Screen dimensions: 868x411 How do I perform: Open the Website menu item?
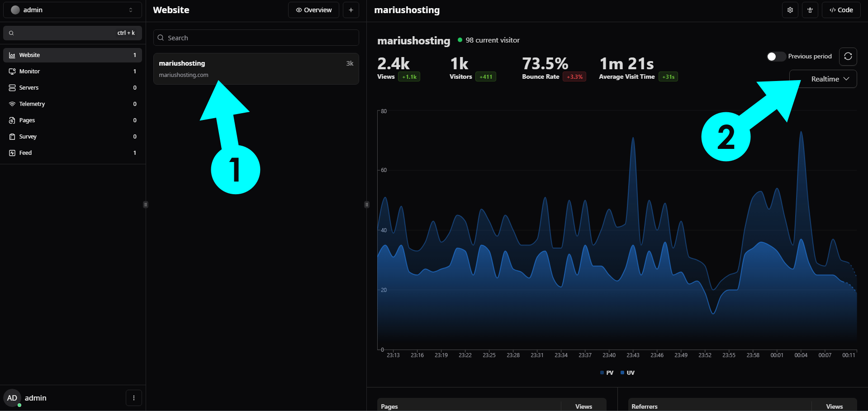point(72,55)
